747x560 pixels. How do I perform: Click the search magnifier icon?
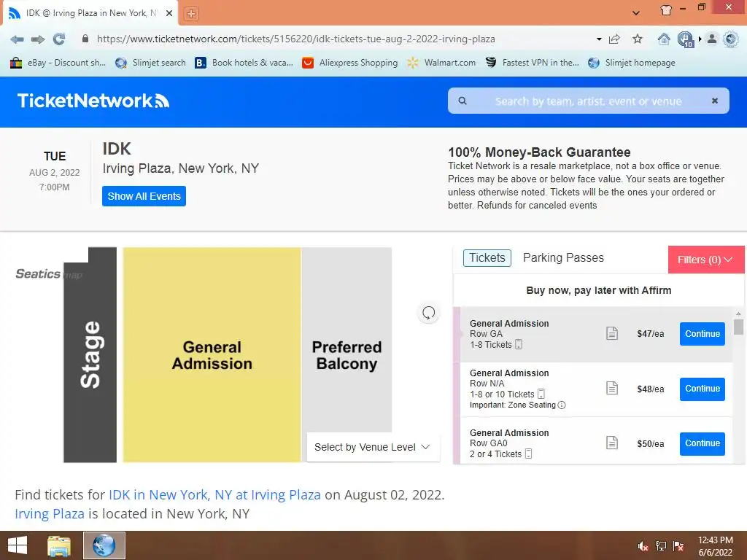(x=462, y=101)
